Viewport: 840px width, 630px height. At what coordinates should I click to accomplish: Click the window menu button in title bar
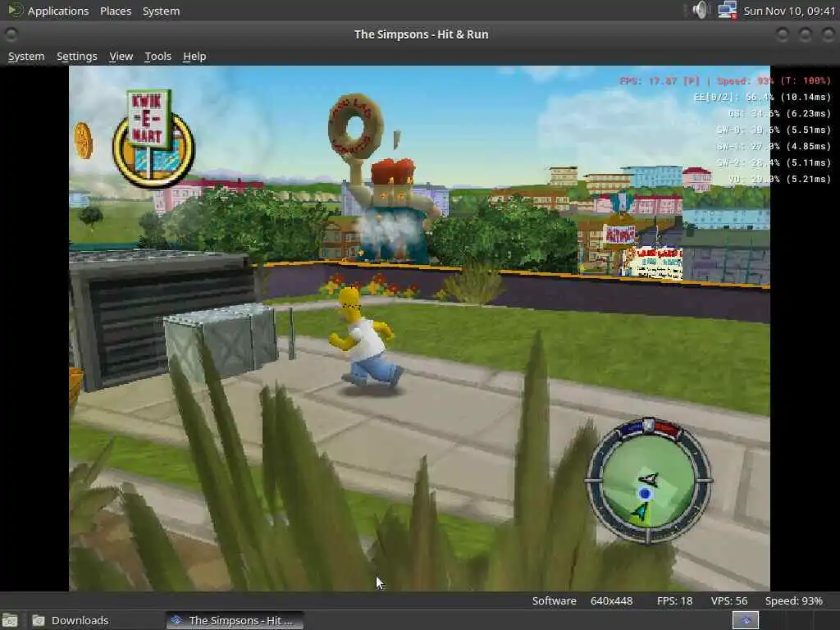tap(11, 34)
